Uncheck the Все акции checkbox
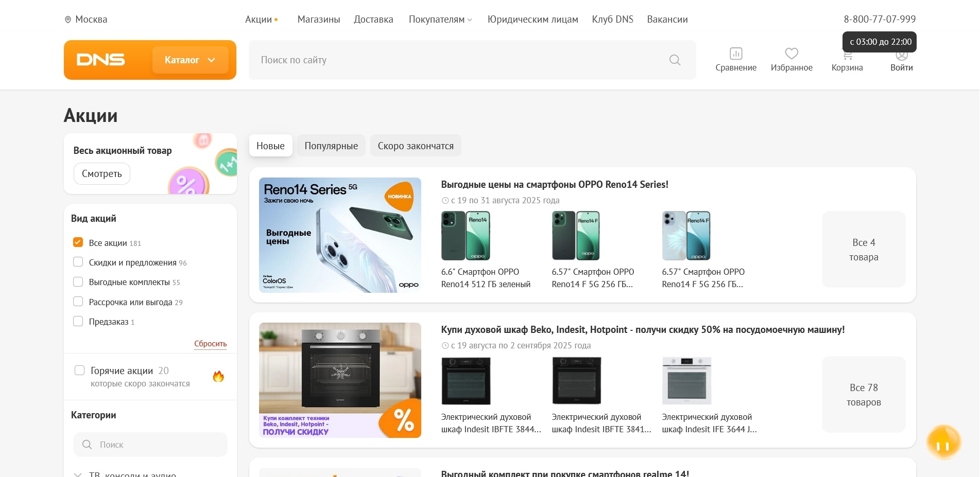Screen dimensions: 980x477 [x=78, y=242]
